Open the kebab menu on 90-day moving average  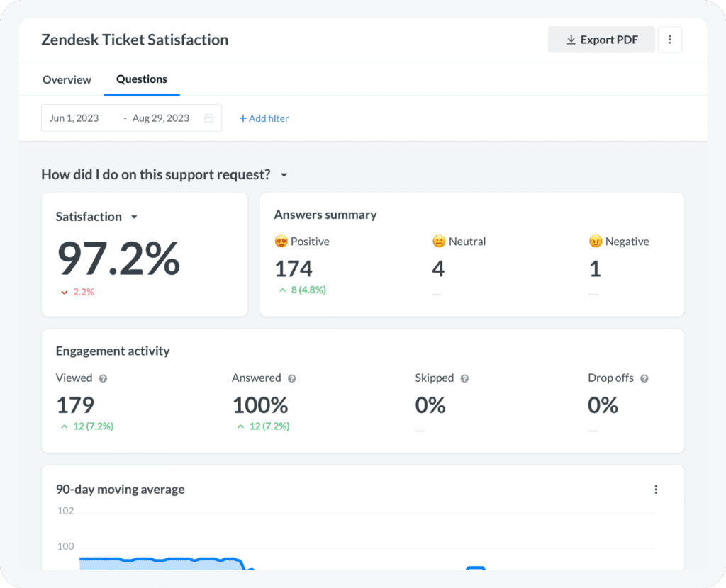click(656, 489)
